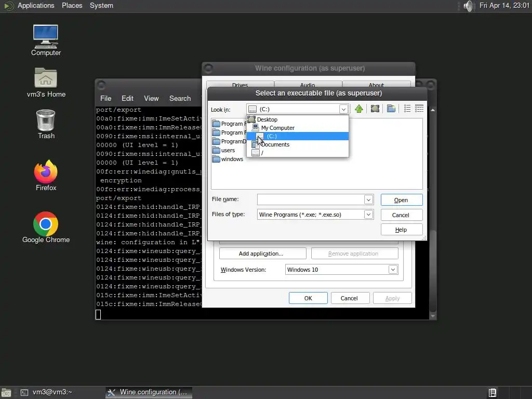Viewport: 532px width, 399px height.
Task: Select root / drive in list
Action: [x=298, y=153]
